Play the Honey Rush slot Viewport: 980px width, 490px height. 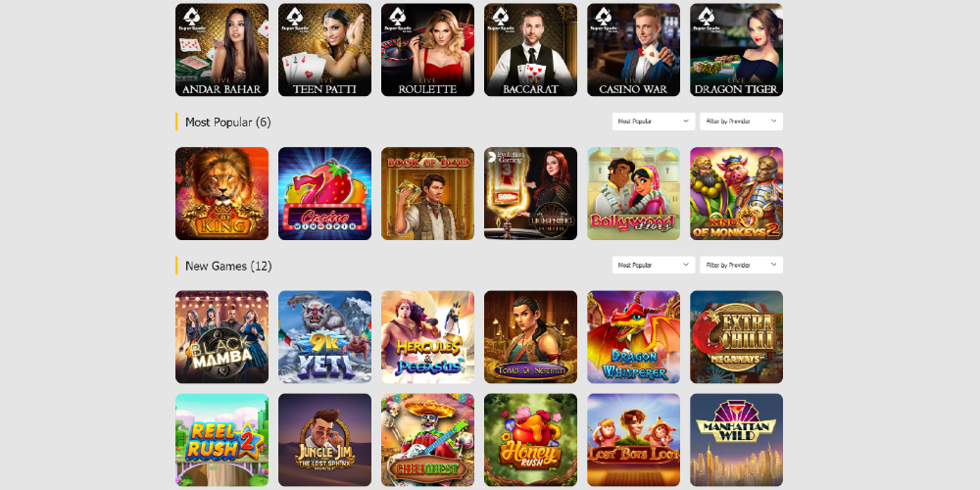coord(530,440)
